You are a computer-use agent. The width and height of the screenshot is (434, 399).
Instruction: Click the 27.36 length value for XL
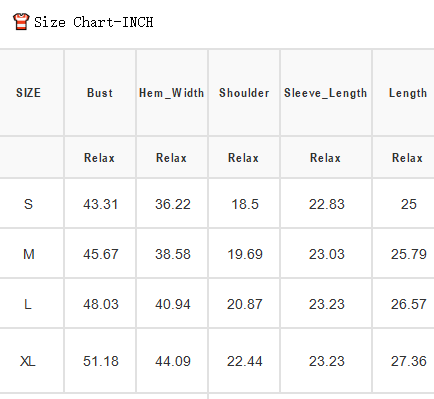coord(409,361)
